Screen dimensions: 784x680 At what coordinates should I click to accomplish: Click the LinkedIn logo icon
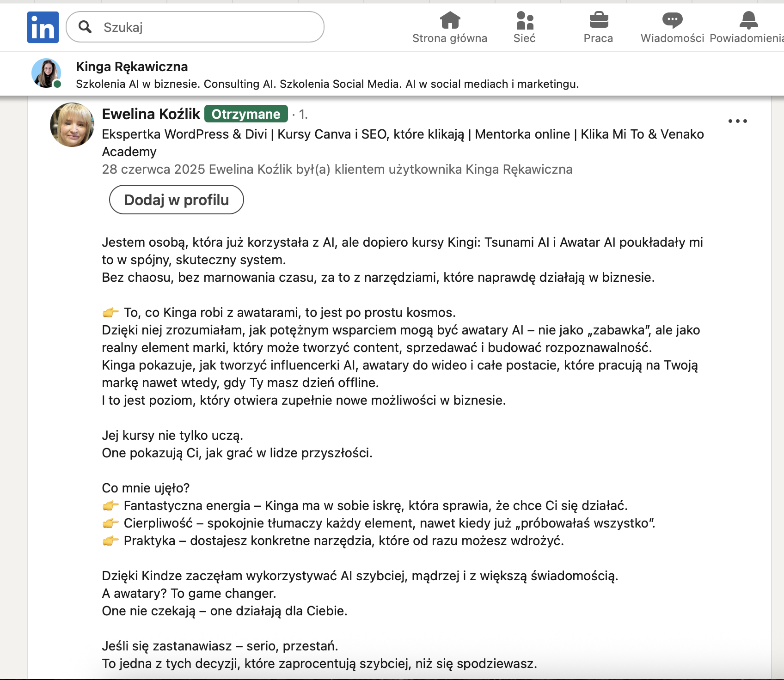43,27
